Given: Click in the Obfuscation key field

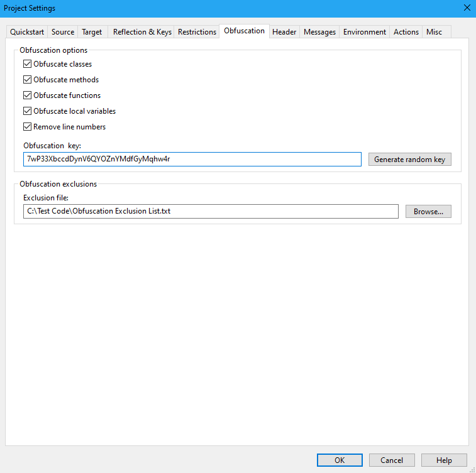Looking at the screenshot, I should click(x=192, y=160).
